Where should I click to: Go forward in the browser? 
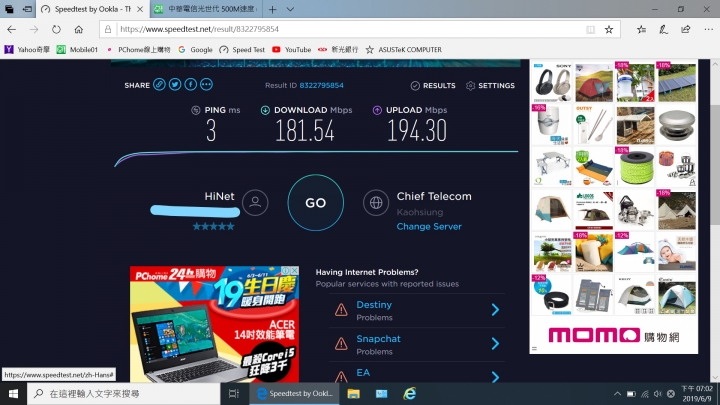click(34, 29)
